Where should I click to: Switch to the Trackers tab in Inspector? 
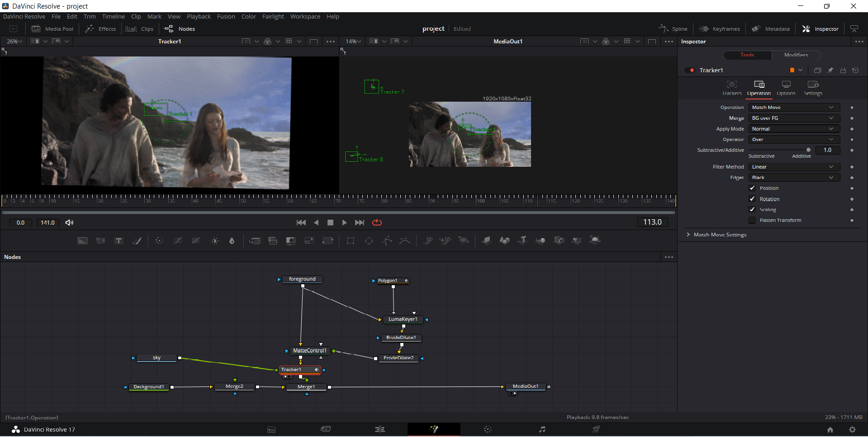pos(732,88)
